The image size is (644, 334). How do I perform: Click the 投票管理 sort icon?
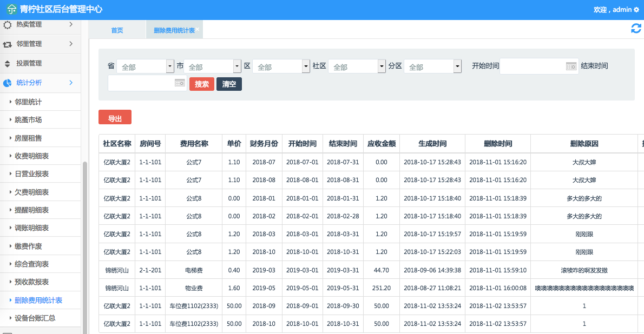click(8, 64)
